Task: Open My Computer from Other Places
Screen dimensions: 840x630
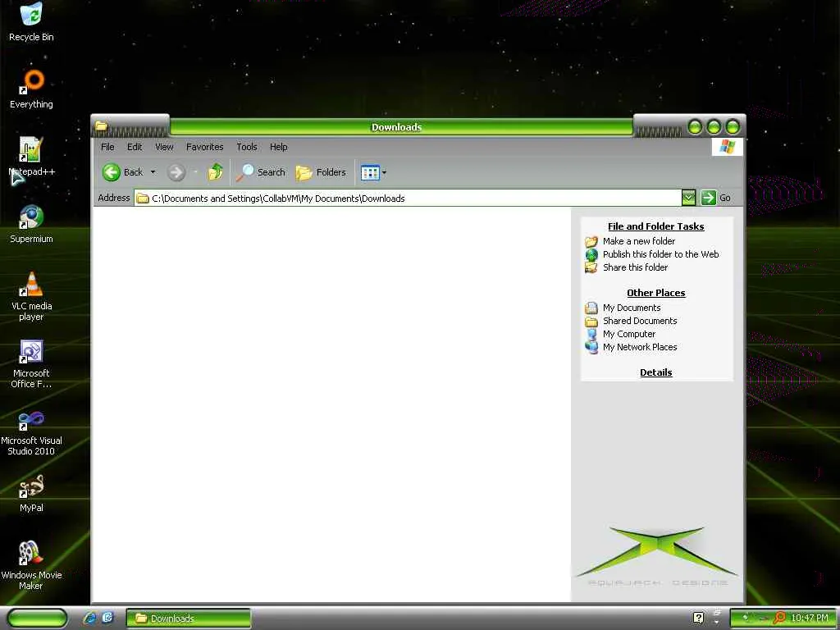Action: pyautogui.click(x=629, y=334)
